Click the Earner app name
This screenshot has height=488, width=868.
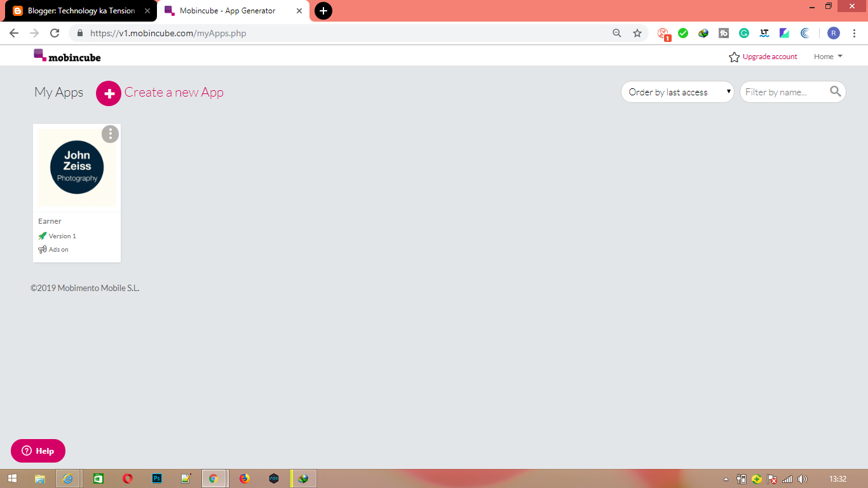coord(50,221)
